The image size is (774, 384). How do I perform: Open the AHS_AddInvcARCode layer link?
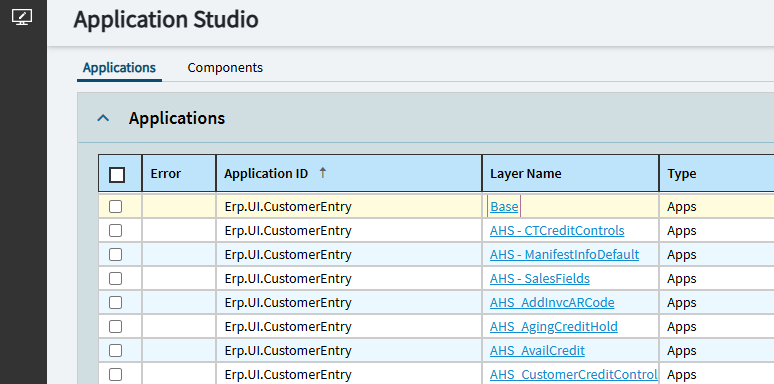click(552, 303)
